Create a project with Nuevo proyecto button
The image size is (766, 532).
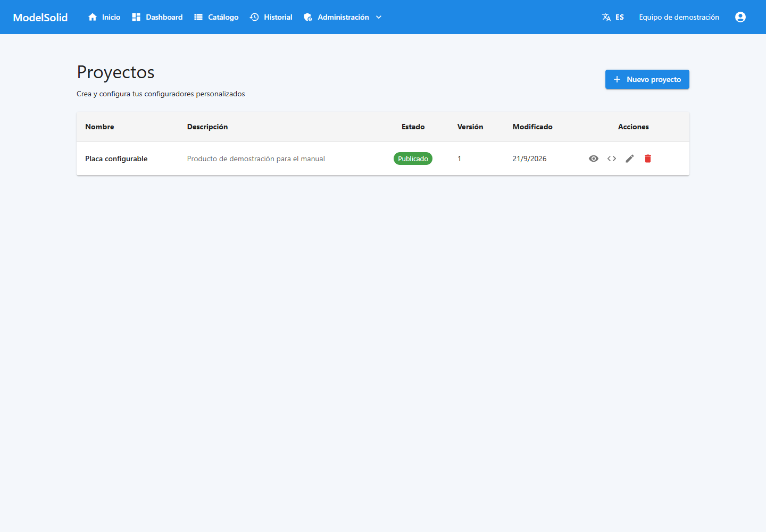[x=647, y=79]
